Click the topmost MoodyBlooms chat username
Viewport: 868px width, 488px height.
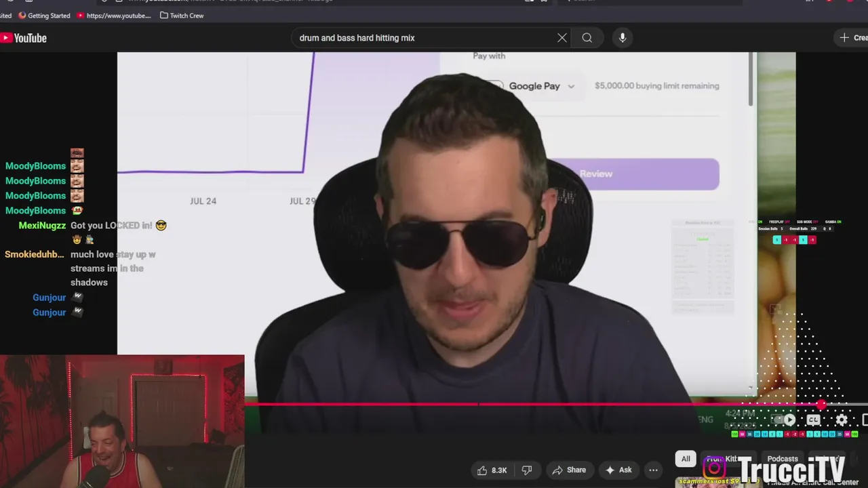[x=35, y=166]
